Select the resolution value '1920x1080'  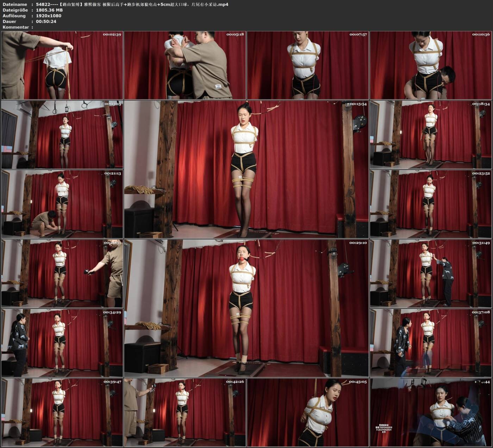coord(49,16)
